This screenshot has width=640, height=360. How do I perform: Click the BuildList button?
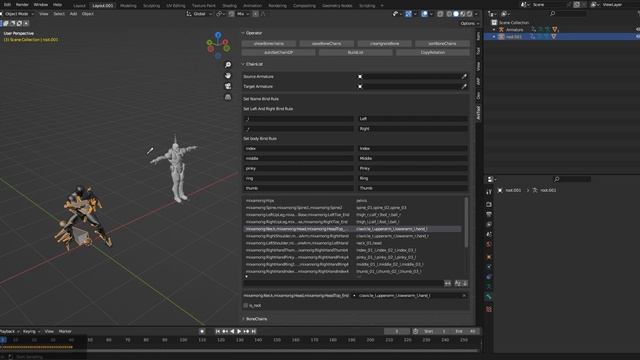click(x=356, y=53)
